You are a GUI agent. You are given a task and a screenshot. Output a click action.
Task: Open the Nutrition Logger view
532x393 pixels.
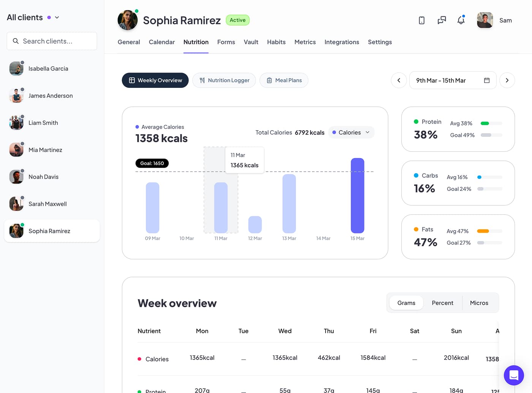[x=224, y=81]
